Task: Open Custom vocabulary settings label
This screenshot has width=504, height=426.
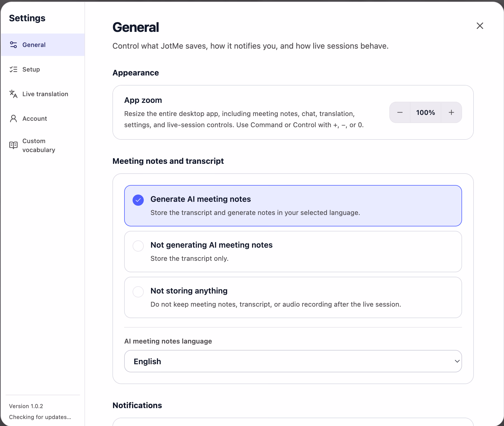Action: (39, 145)
